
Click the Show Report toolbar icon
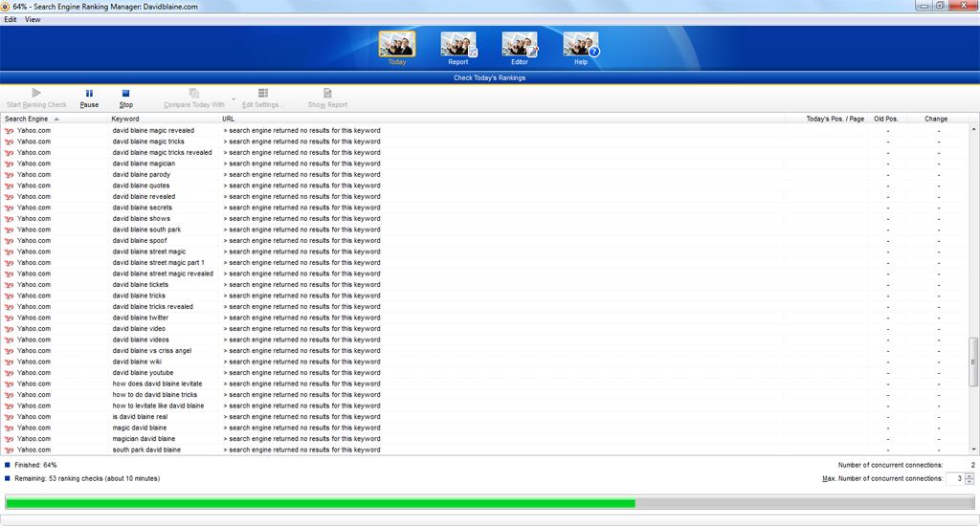(x=327, y=93)
